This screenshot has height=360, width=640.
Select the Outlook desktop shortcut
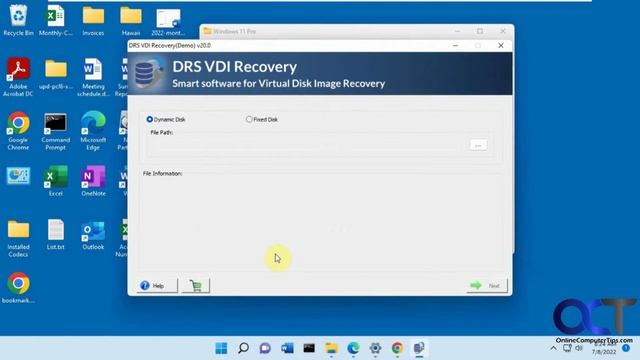(x=93, y=235)
